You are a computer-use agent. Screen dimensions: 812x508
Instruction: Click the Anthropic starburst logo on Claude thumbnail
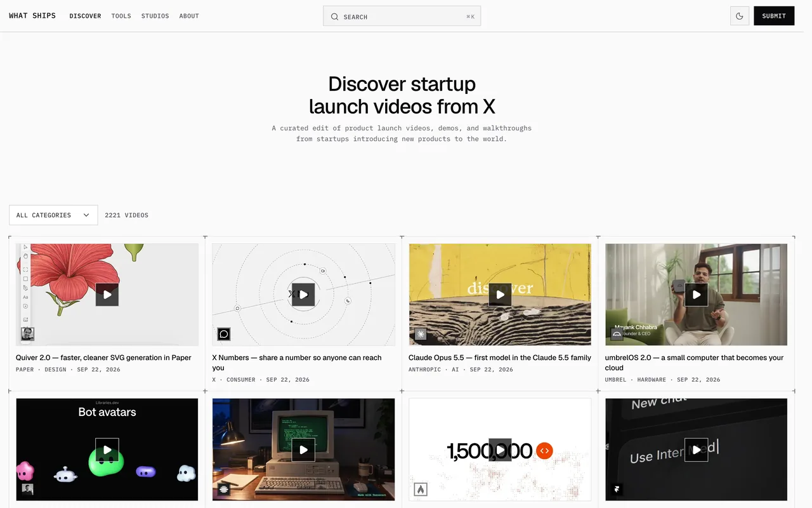421,334
